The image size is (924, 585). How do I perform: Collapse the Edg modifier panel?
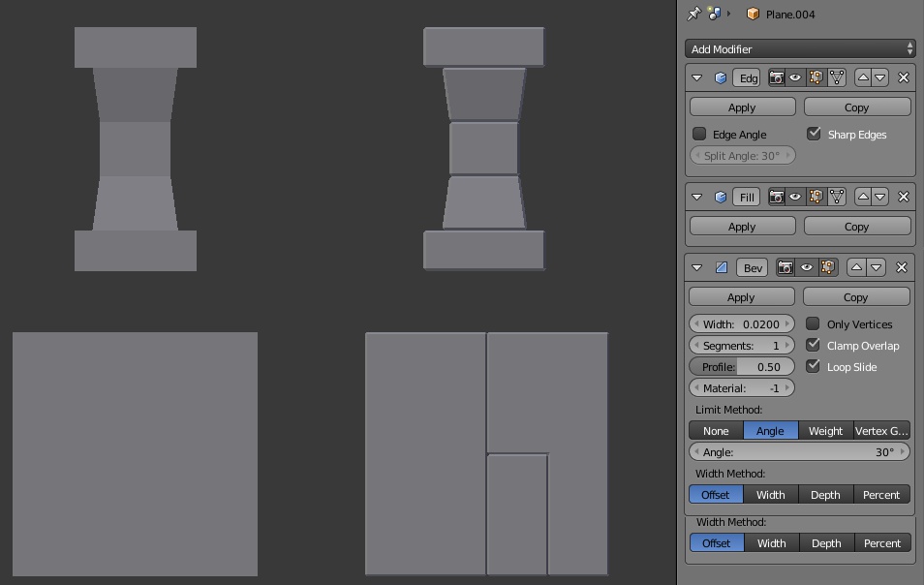(697, 77)
